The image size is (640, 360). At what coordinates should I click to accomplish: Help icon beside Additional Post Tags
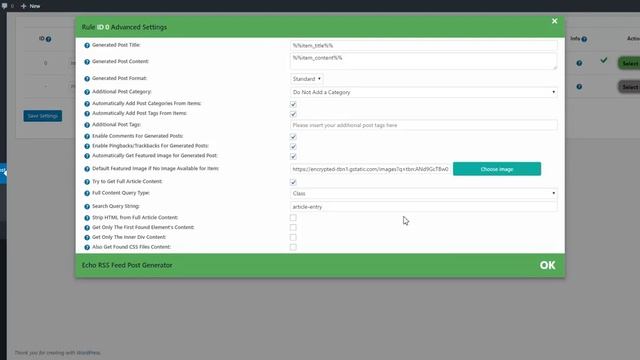click(x=87, y=125)
